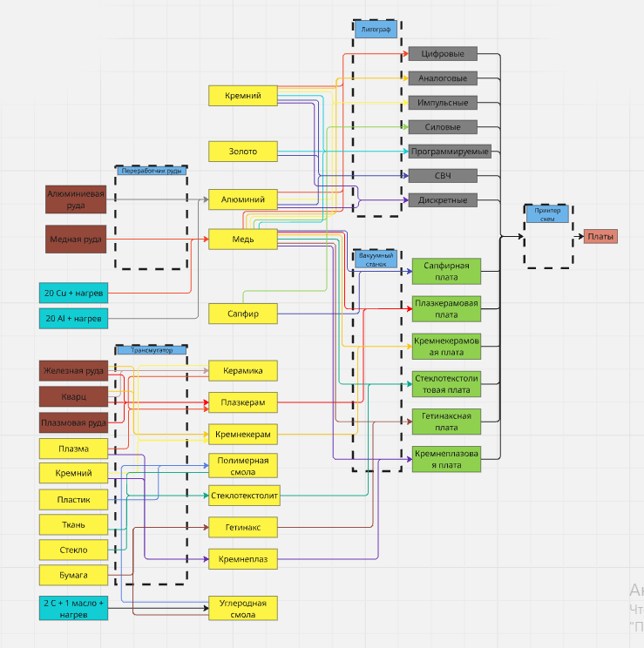Screen dimensions: 644x648
Task: Click the Переработчик руды label
Action: click(x=152, y=172)
